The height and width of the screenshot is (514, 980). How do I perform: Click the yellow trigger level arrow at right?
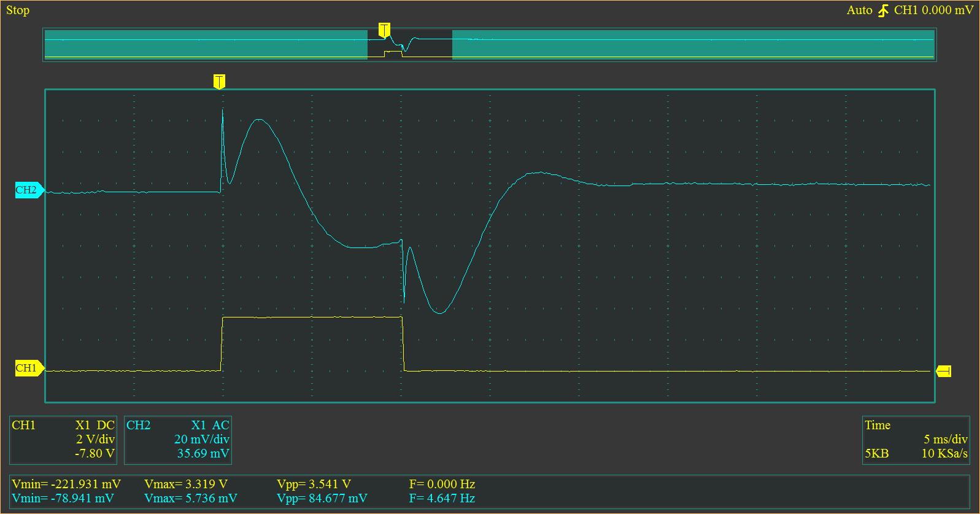pos(944,371)
